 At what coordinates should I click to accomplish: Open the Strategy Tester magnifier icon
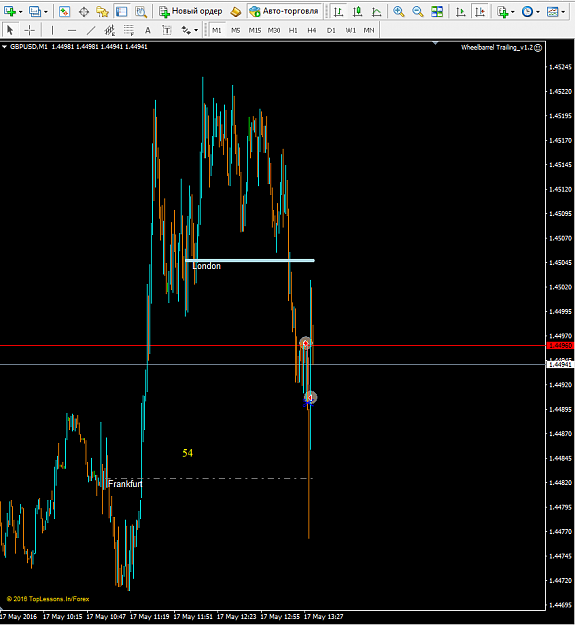[x=141, y=12]
